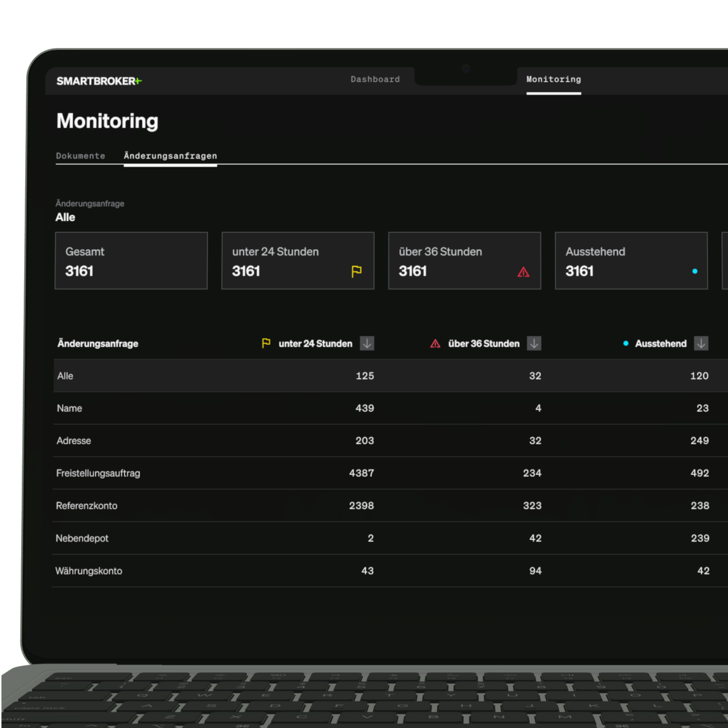Open the Dashboard tab
The image size is (728, 728).
375,79
